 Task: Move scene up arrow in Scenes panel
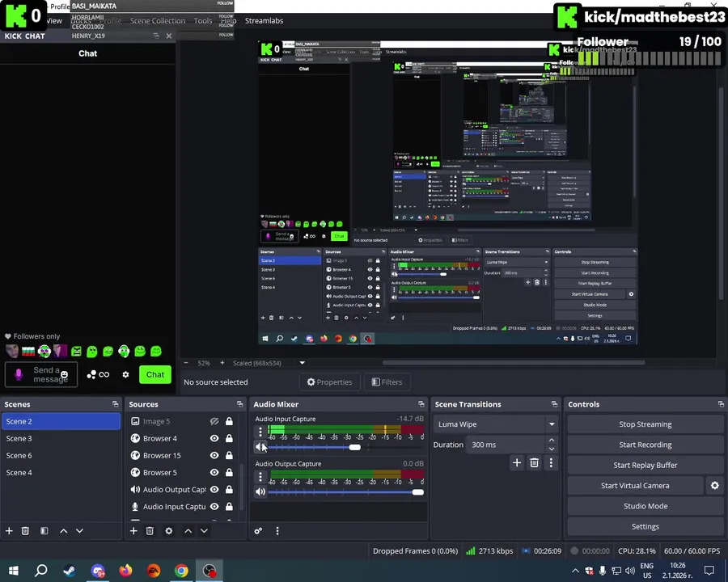(x=64, y=530)
